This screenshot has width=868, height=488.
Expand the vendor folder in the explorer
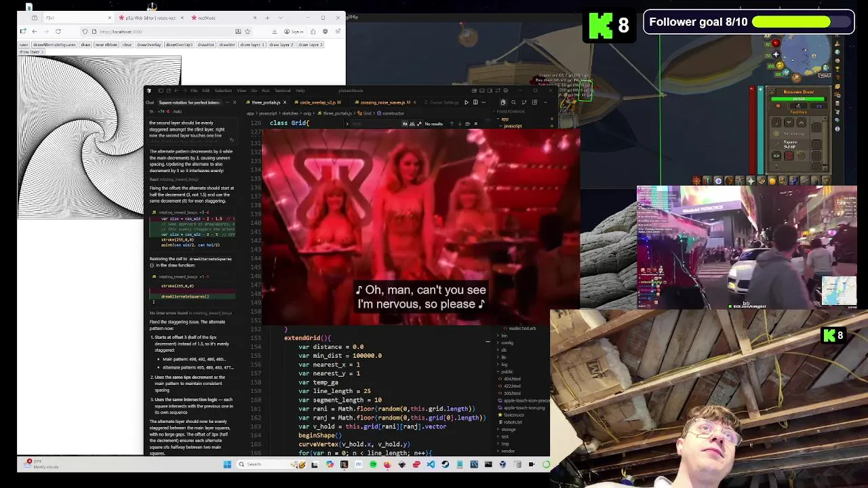[507, 451]
